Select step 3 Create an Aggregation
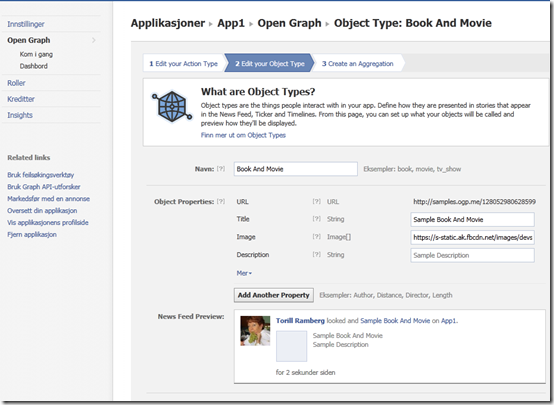Viewport: 554px width, 405px height. point(358,64)
